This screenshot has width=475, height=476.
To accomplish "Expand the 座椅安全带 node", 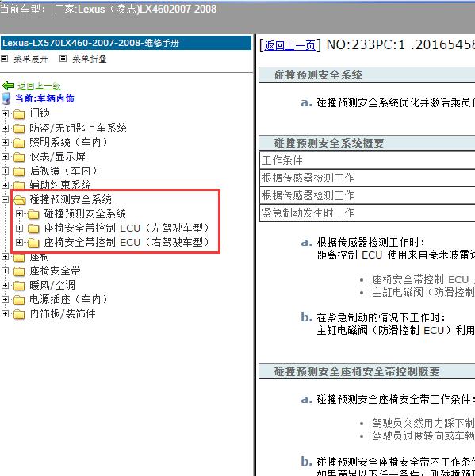I will (x=5, y=271).
